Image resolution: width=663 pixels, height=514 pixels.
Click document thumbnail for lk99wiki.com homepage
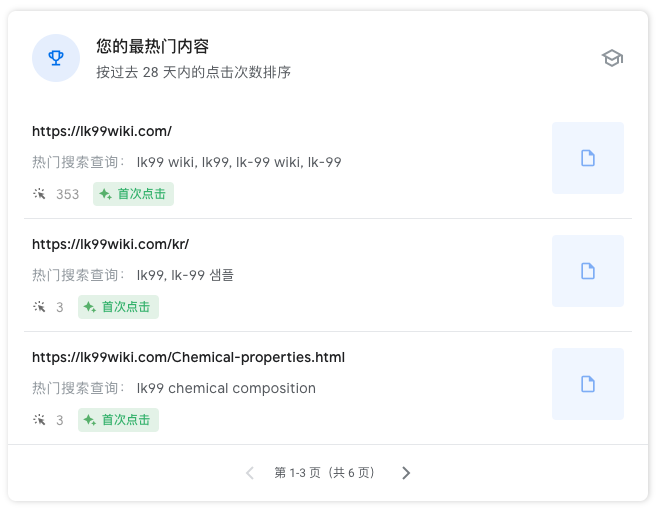click(588, 158)
